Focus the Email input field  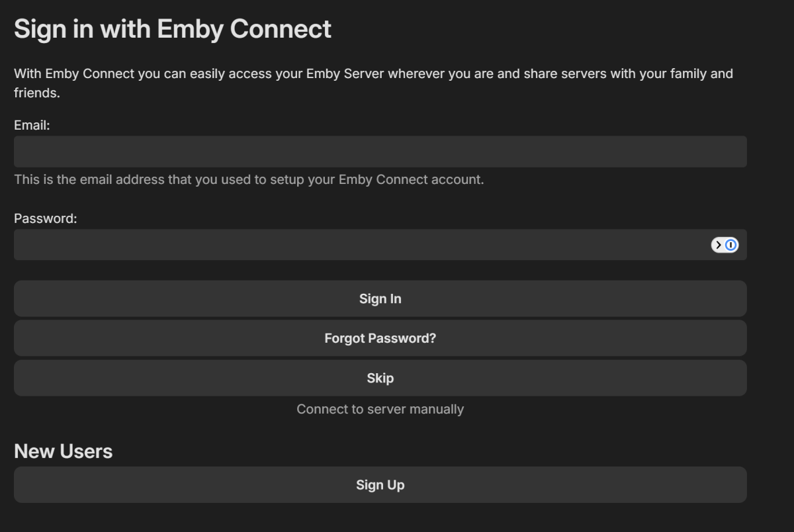pos(380,152)
